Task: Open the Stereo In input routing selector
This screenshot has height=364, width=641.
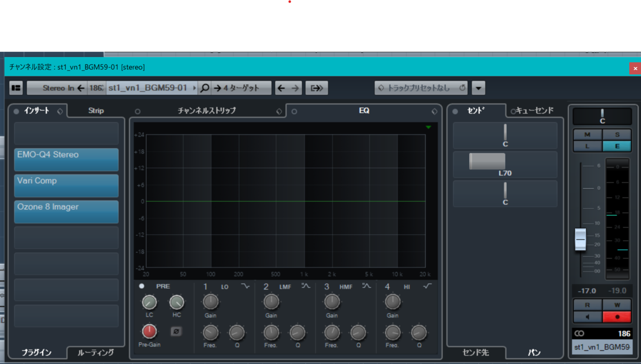Action: [57, 88]
